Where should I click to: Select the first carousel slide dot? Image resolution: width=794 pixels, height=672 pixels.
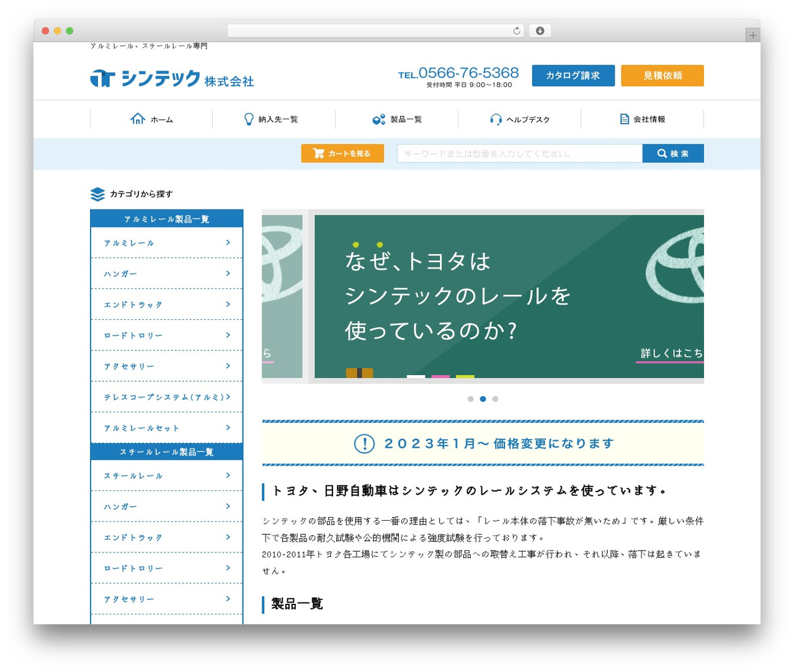(x=471, y=399)
